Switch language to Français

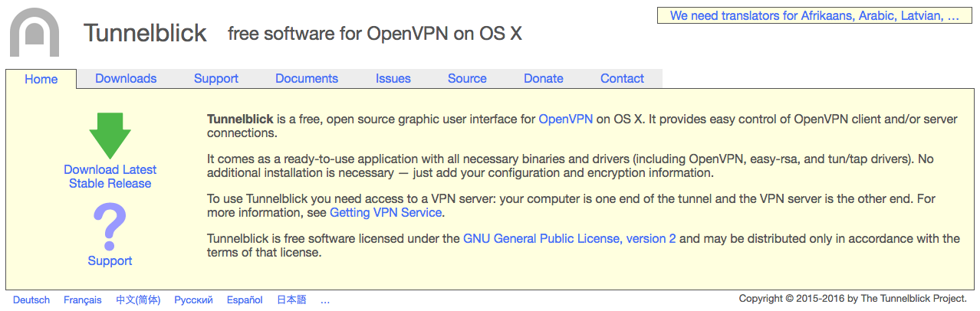tap(83, 300)
